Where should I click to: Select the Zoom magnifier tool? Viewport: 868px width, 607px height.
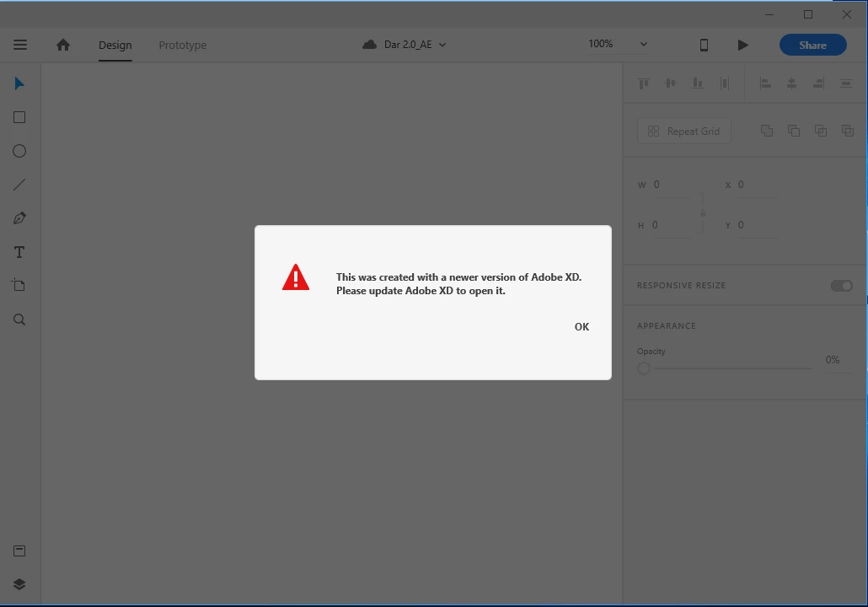19,320
